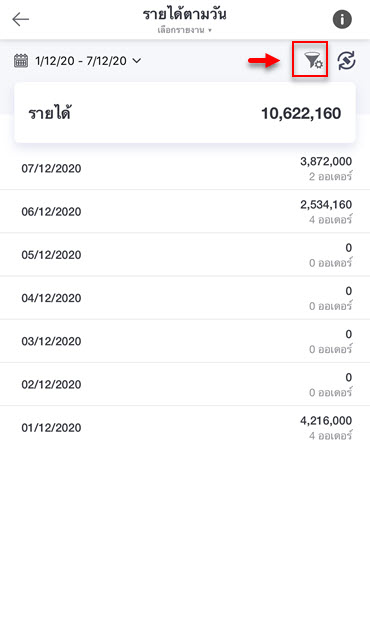Open the 02/12/2020 row
Screen dimensions: 370x640
click(185, 384)
